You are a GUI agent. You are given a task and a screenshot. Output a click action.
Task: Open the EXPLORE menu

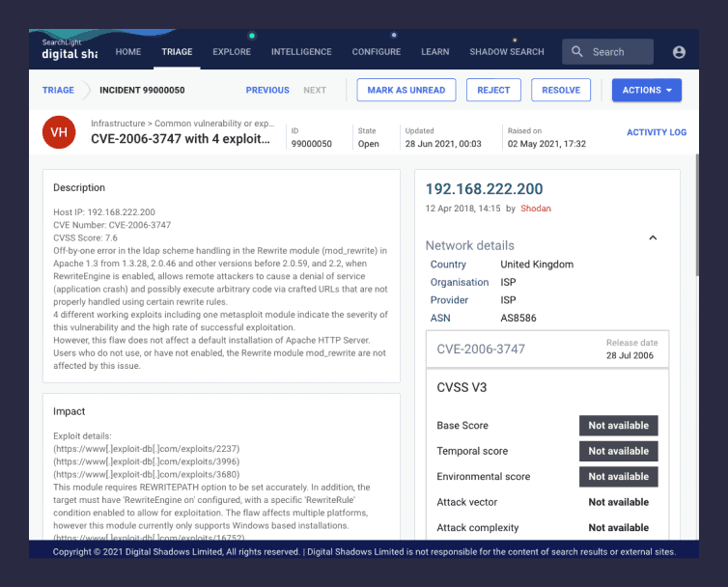[232, 51]
